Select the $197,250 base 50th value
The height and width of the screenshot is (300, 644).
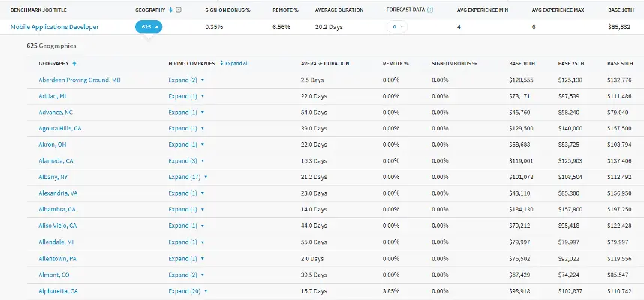[619, 210]
